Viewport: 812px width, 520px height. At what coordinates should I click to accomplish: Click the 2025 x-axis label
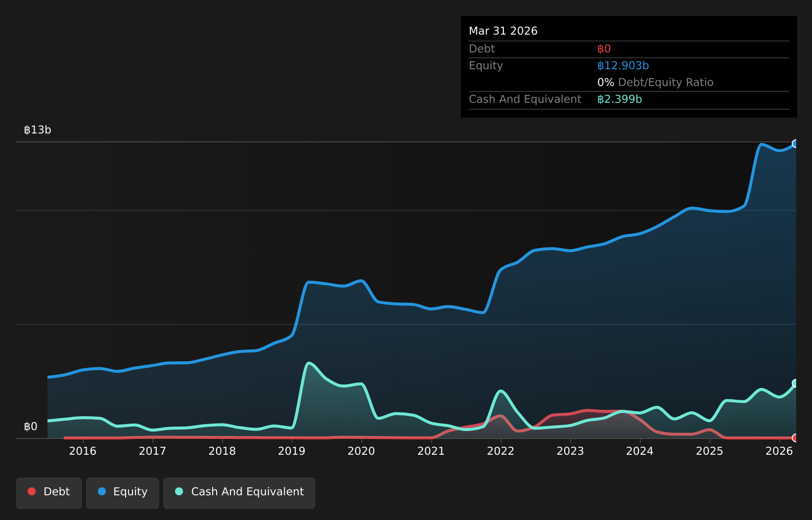pyautogui.click(x=710, y=451)
